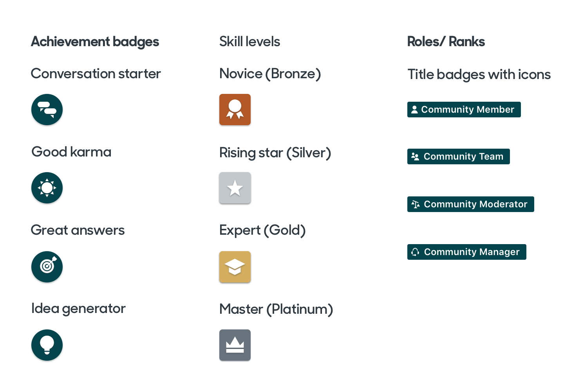Click the Skill levels heading

point(249,41)
